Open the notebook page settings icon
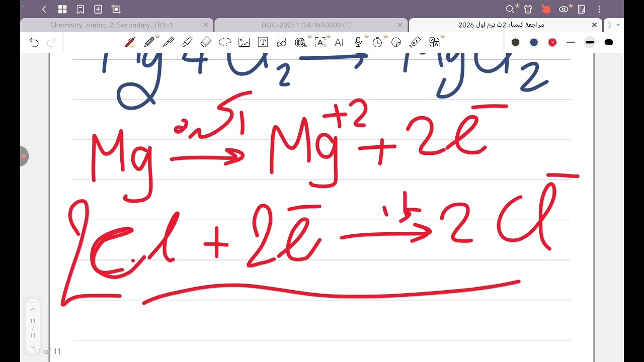This screenshot has height=362, width=644. coord(582,9)
